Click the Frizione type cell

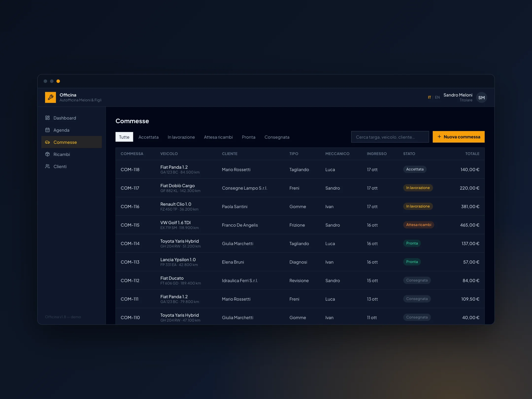tap(297, 225)
